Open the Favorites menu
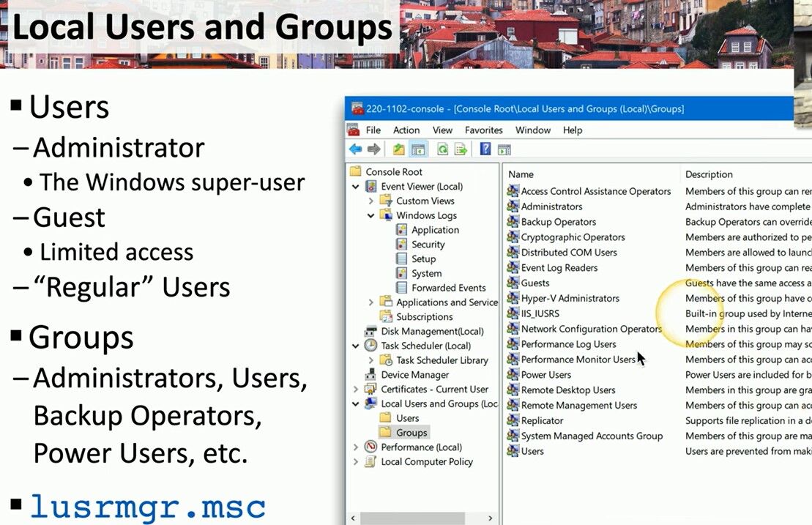This screenshot has height=525, width=812. pyautogui.click(x=483, y=130)
